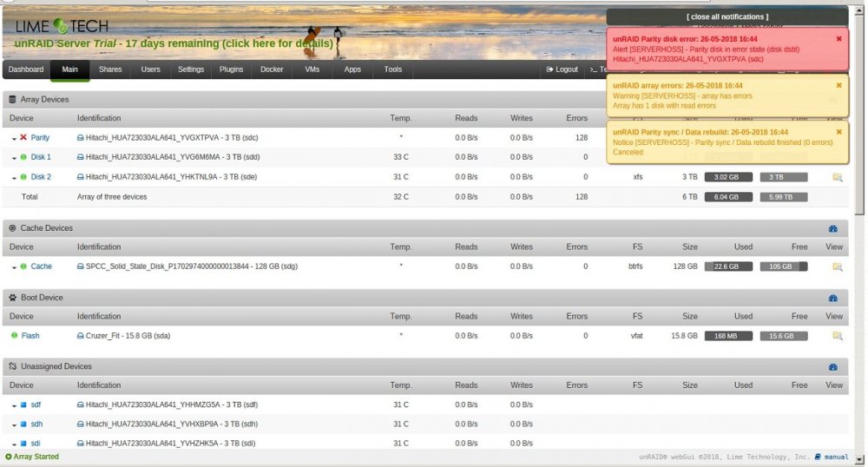Dismiss the array errors warning notification
The height and width of the screenshot is (467, 868).
click(838, 85)
